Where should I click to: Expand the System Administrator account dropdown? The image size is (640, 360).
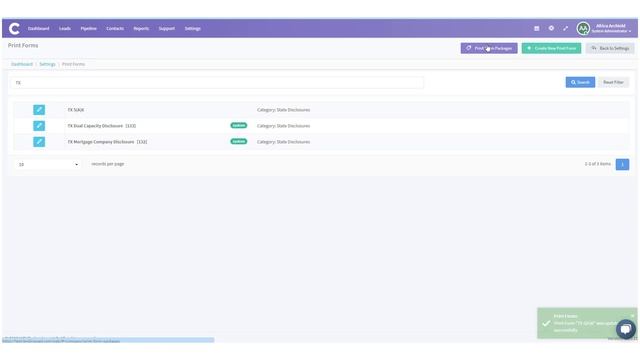pyautogui.click(x=611, y=29)
